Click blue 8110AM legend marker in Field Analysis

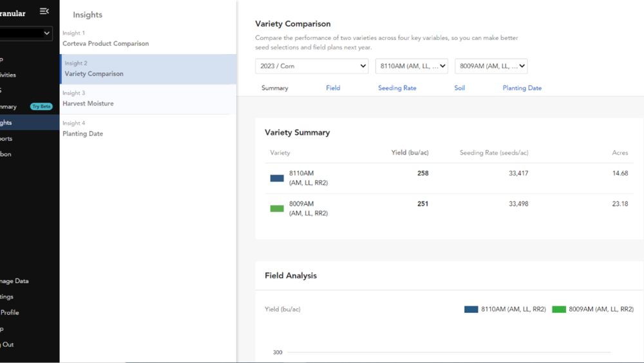point(471,309)
